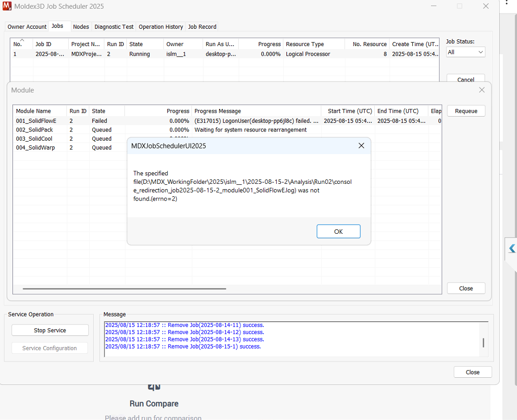Click the Message log vertical scrollbar
Screen dimensions: 517x420
pos(483,343)
